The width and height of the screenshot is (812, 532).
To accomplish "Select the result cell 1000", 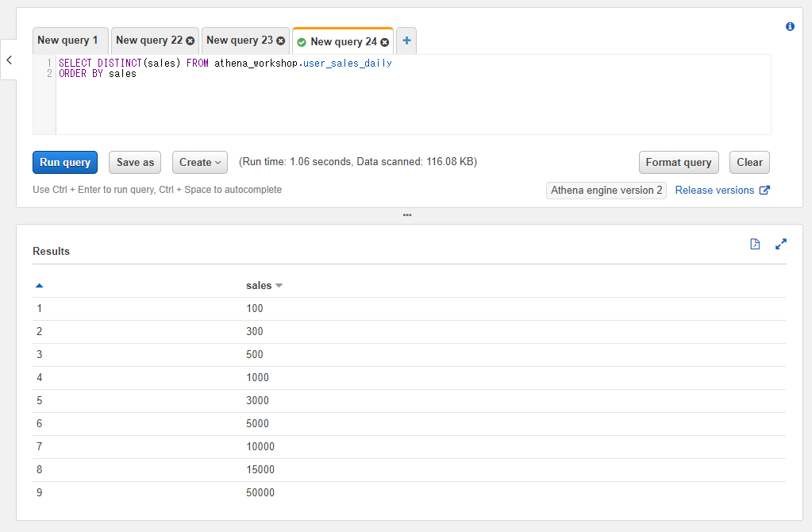I will click(257, 378).
